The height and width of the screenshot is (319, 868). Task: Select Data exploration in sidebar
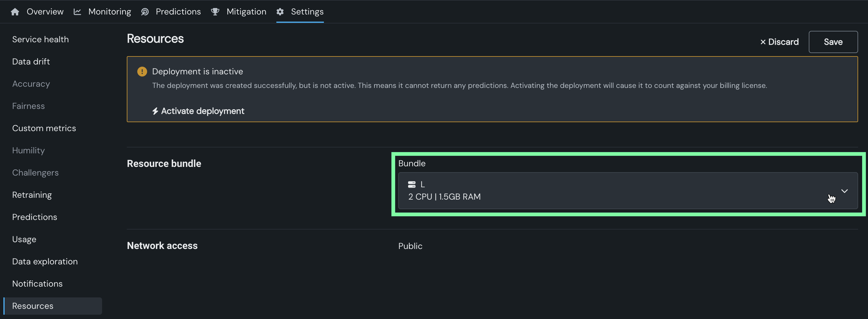coord(45,261)
